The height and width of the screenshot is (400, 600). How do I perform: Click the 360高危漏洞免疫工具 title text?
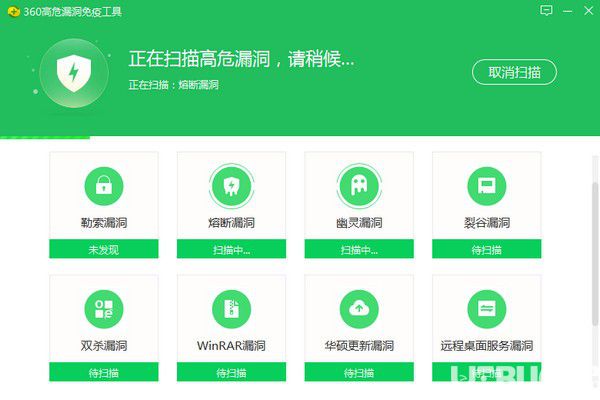tap(72, 11)
